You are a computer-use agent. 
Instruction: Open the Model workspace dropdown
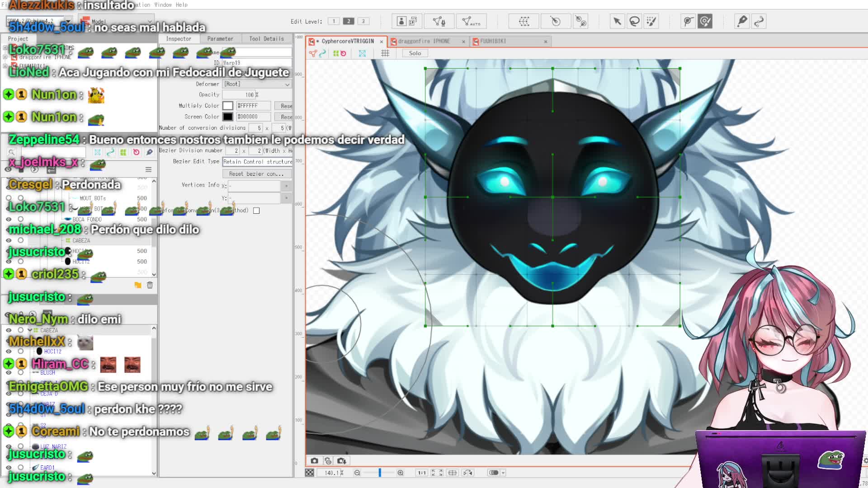[x=117, y=21]
